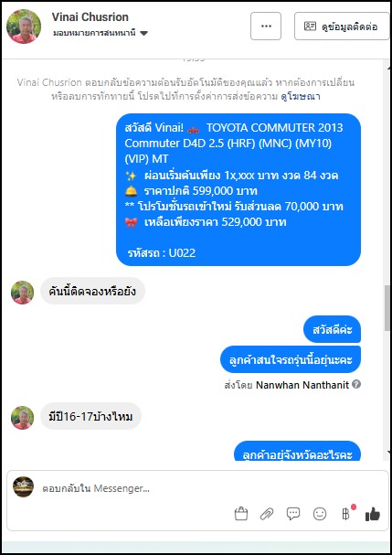Open the emoji picker smiley icon
The image size is (392, 555).
[320, 514]
